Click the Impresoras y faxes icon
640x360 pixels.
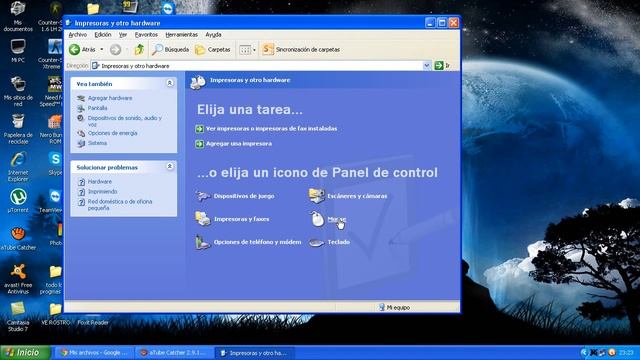point(202,219)
